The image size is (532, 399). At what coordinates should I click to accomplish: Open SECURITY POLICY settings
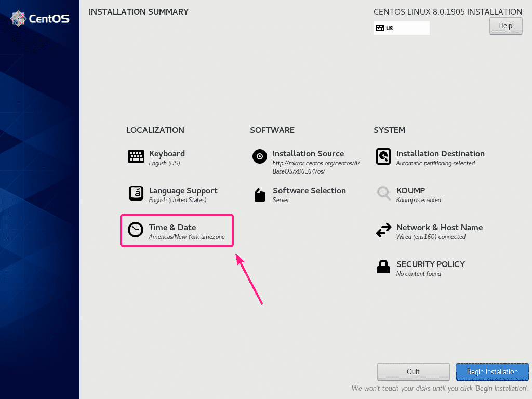click(x=421, y=268)
